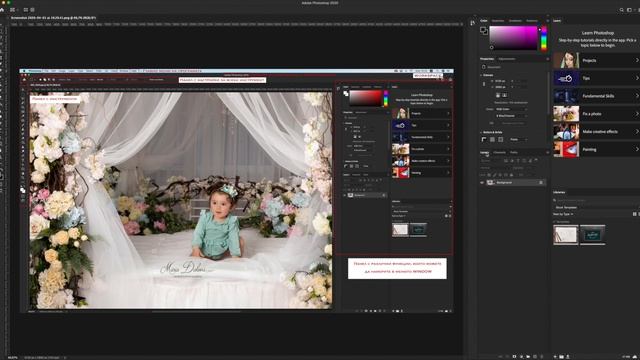Click the new group folder icon in Layers
Image resolution: width=640 pixels, height=360 pixels.
coord(528,356)
